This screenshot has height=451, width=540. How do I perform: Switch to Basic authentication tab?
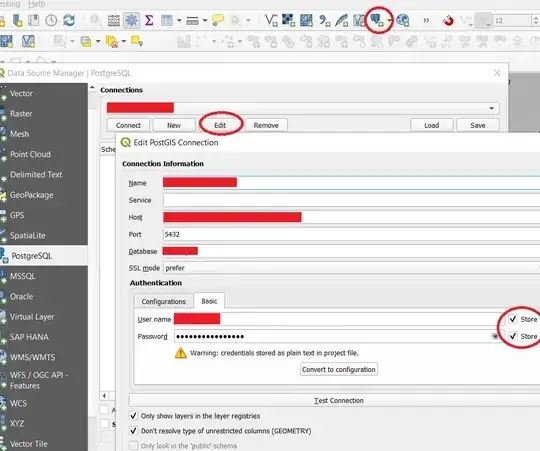pyautogui.click(x=209, y=301)
